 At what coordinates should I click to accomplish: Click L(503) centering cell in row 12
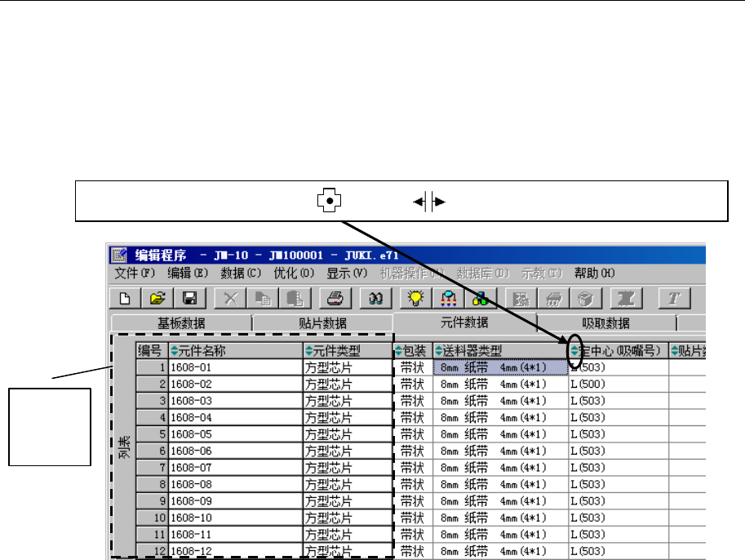point(619,551)
